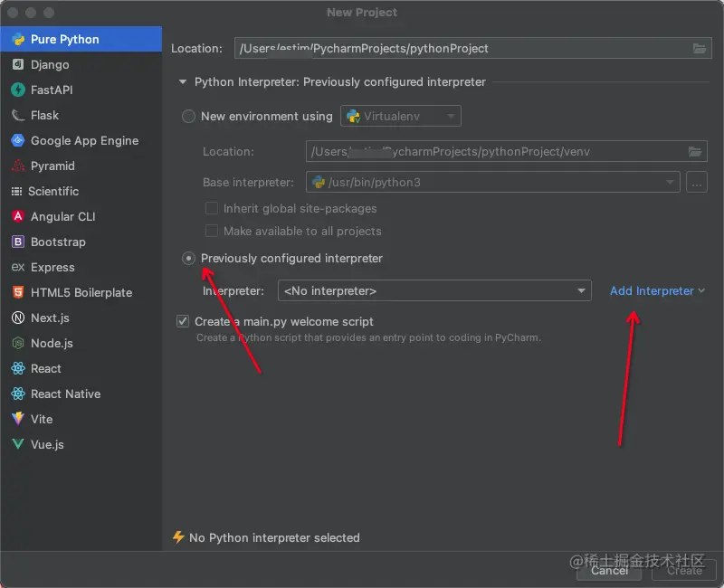Click the Node.js hexagon icon
724x588 pixels.
coord(18,343)
